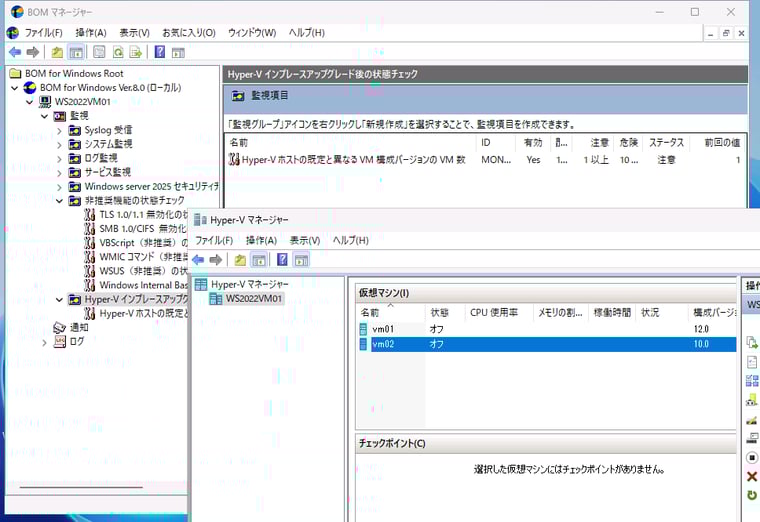Click the virtual switch manager icon in actions pane
Screen dimensions: 760x522
click(752, 380)
